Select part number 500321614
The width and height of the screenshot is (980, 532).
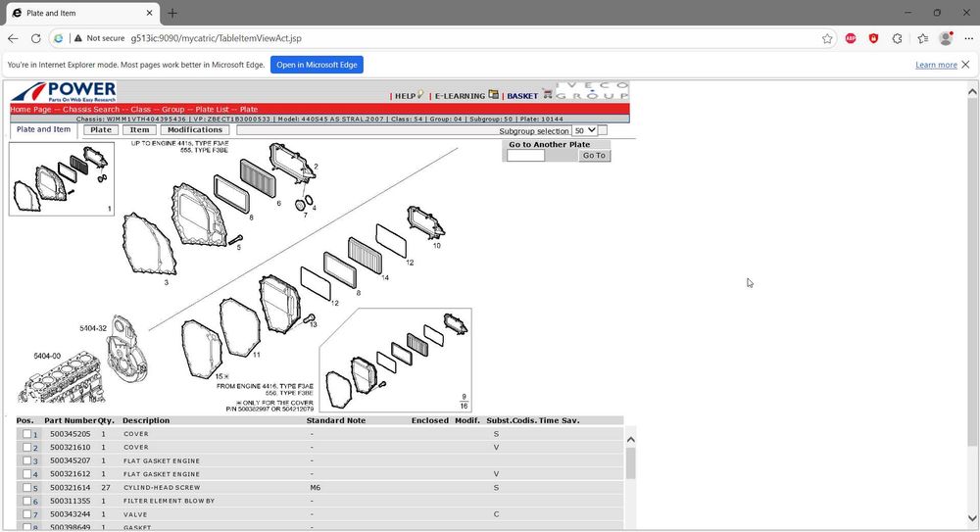click(x=70, y=488)
